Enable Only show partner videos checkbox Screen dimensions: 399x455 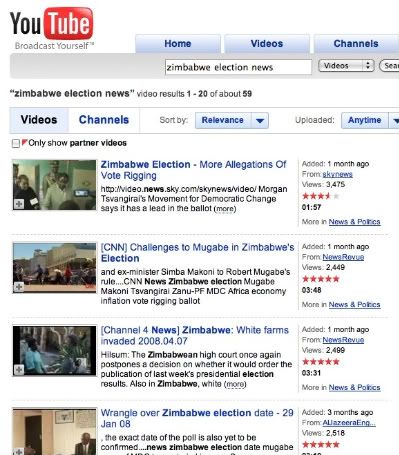[16, 143]
